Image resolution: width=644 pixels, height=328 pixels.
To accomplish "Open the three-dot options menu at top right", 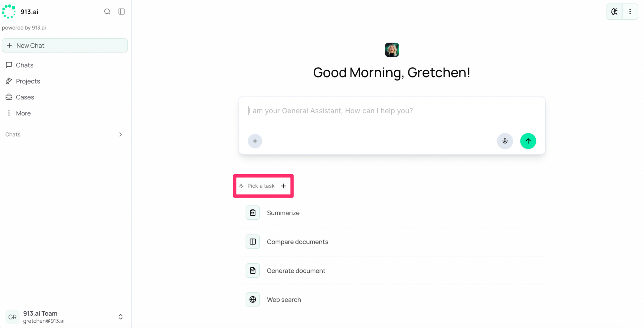I will [630, 12].
